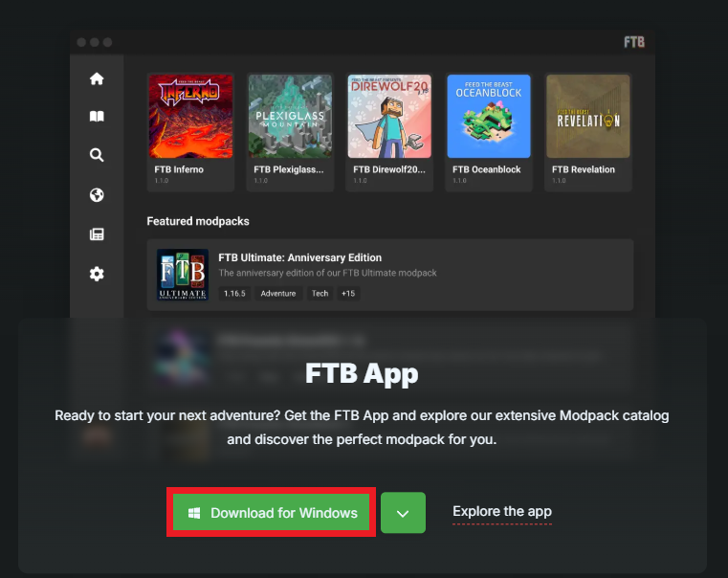Open the Settings gear icon
Image resolution: width=728 pixels, height=578 pixels.
(97, 274)
